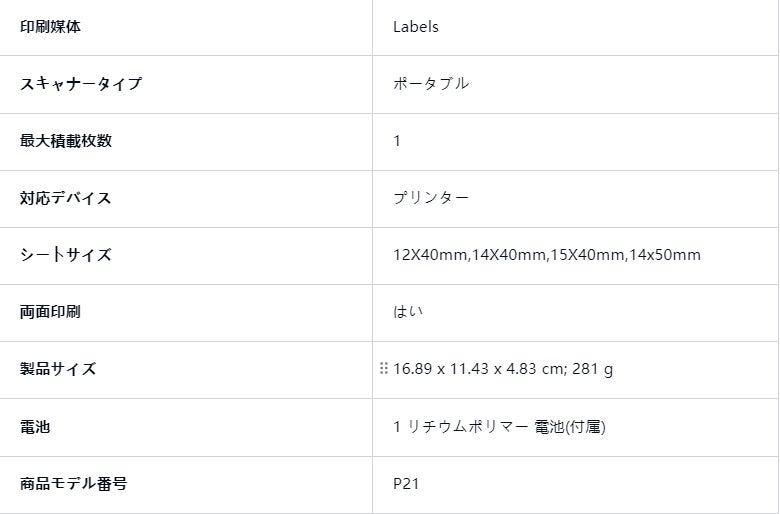Screen dimensions: 780x514
Task: Click the 印刷媒体 row label
Action: point(51,27)
